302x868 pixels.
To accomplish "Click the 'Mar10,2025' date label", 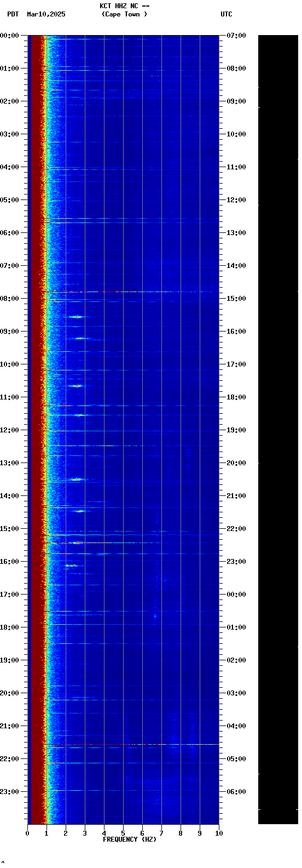I will click(x=46, y=14).
